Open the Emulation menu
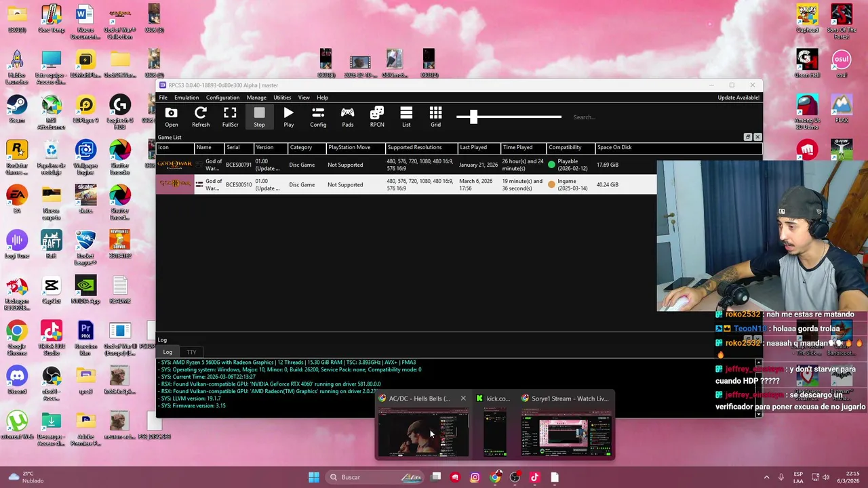868x488 pixels. coord(186,98)
